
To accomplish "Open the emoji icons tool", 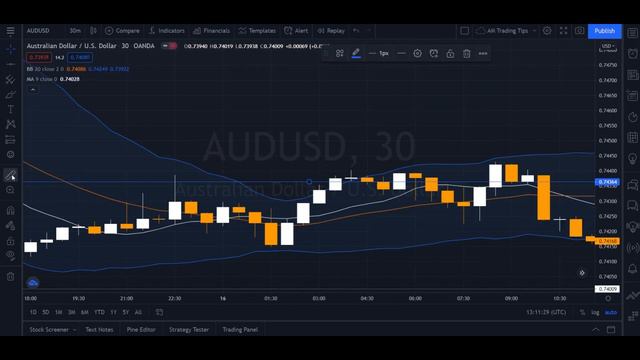I will (10, 154).
